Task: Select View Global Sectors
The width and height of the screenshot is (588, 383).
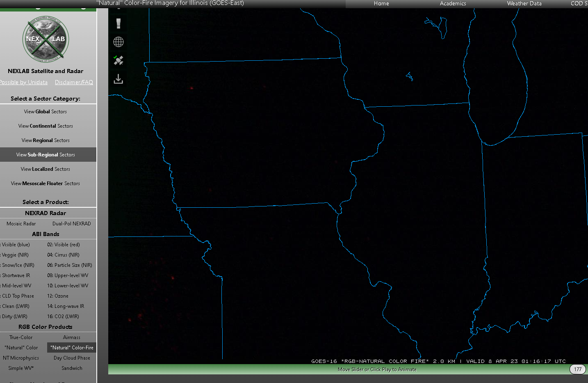Action: click(x=46, y=112)
